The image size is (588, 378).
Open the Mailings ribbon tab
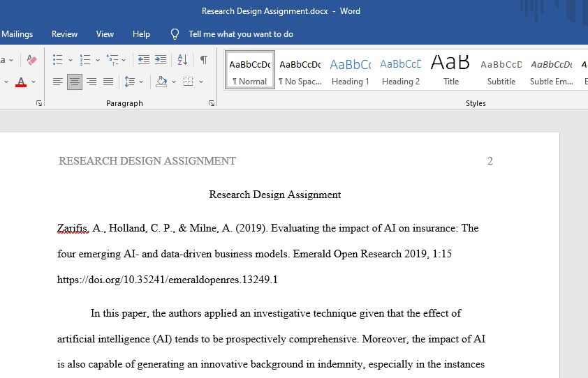[x=17, y=34]
